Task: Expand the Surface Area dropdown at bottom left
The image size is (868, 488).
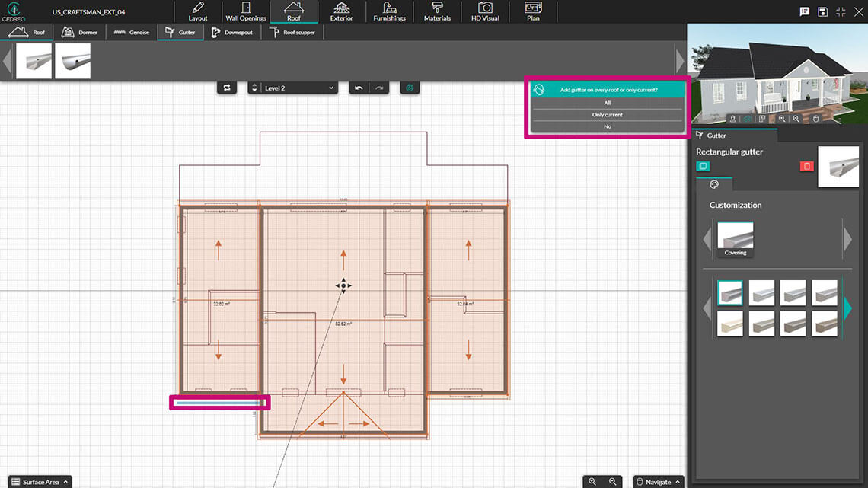Action: (x=40, y=481)
